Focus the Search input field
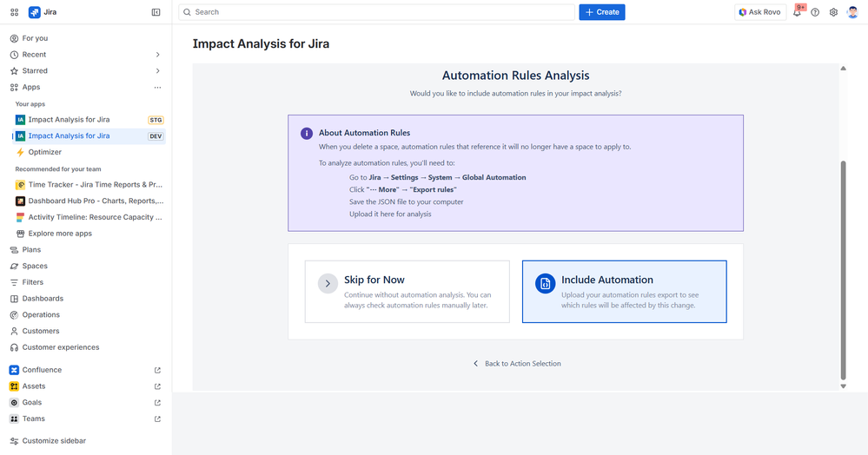 point(376,12)
